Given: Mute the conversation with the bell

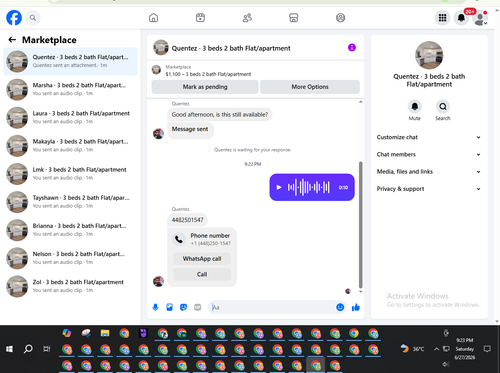Looking at the screenshot, I should [x=415, y=107].
